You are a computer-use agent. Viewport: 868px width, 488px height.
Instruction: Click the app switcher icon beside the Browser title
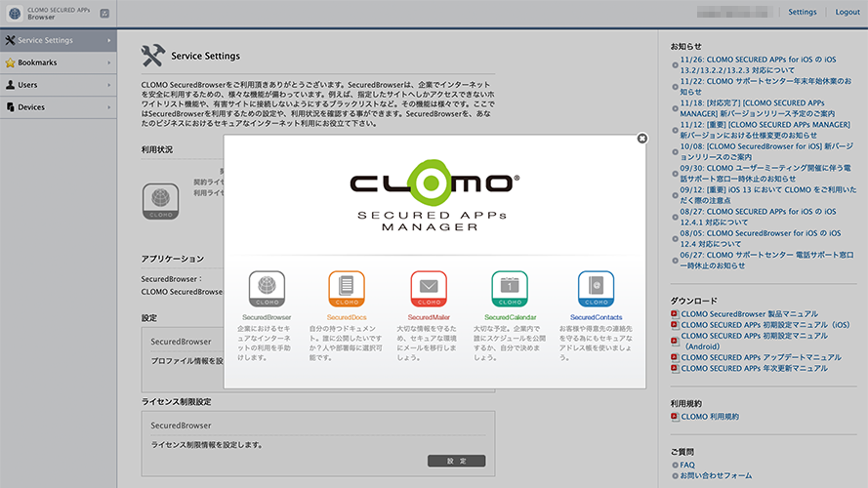[104, 14]
